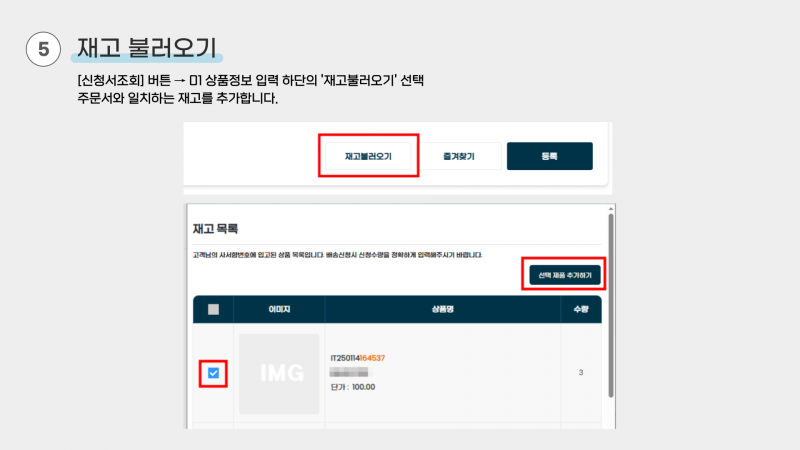The image size is (800, 450).
Task: Submit with the dark 등록 button
Action: coord(549,156)
